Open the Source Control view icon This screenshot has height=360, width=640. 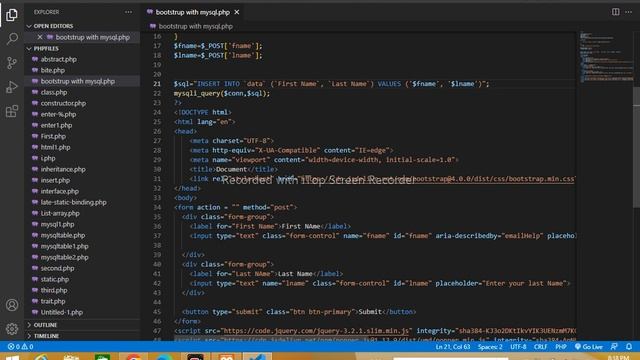tap(12, 63)
